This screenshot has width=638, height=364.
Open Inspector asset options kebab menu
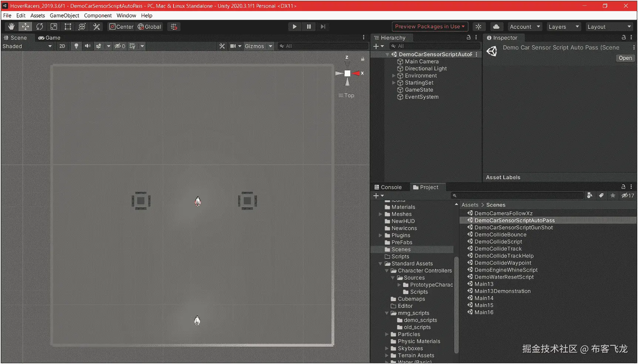634,48
